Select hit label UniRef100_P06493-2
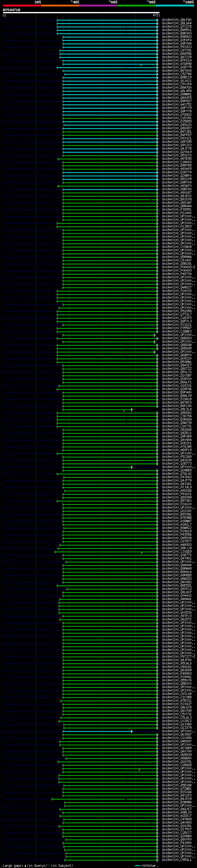This screenshot has height=868, width=197. coord(179,267)
